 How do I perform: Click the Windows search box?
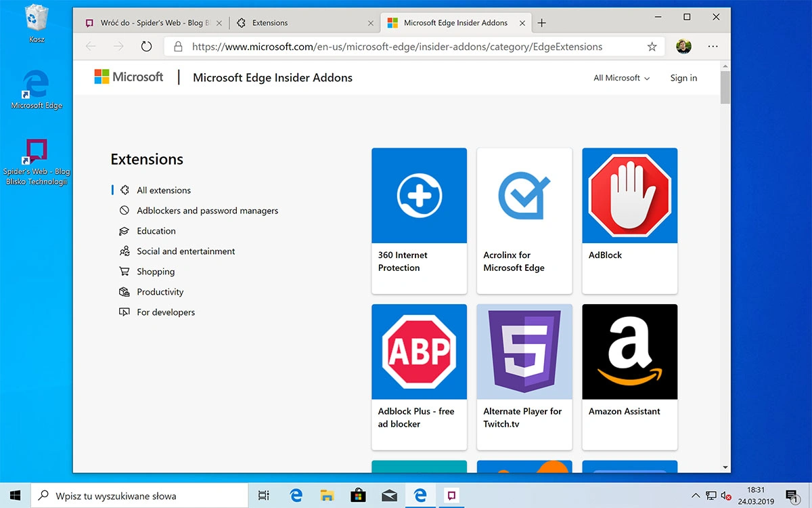pos(139,496)
